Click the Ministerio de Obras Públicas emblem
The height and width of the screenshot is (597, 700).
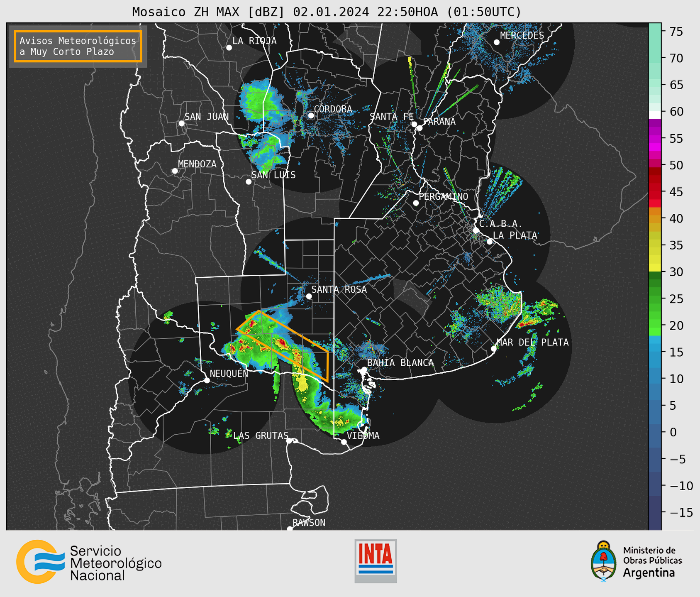pos(604,561)
